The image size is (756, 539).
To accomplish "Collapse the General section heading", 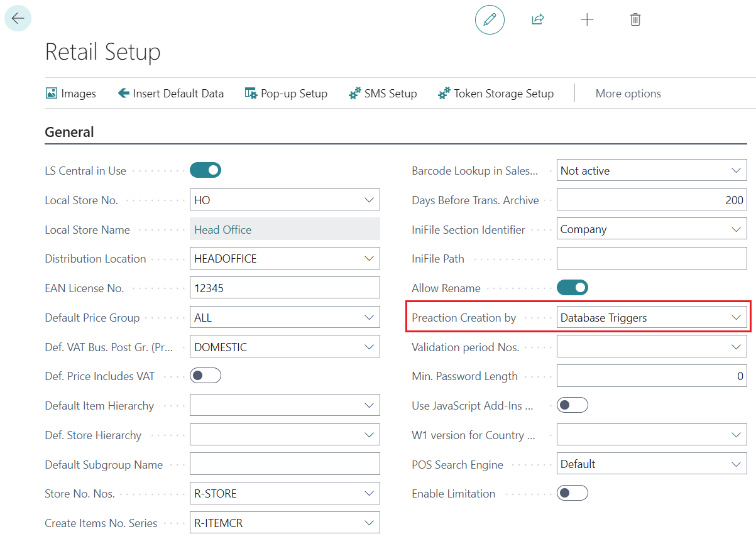I will pos(70,132).
